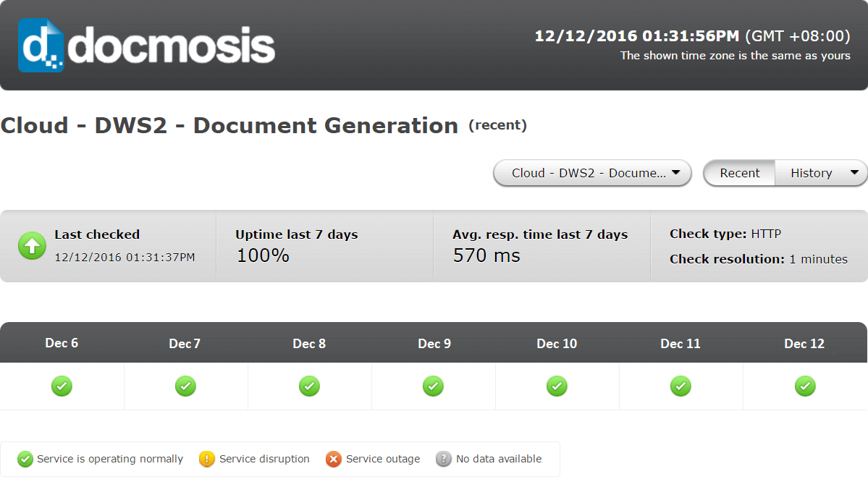Click the Service is operating normally label

point(109,459)
